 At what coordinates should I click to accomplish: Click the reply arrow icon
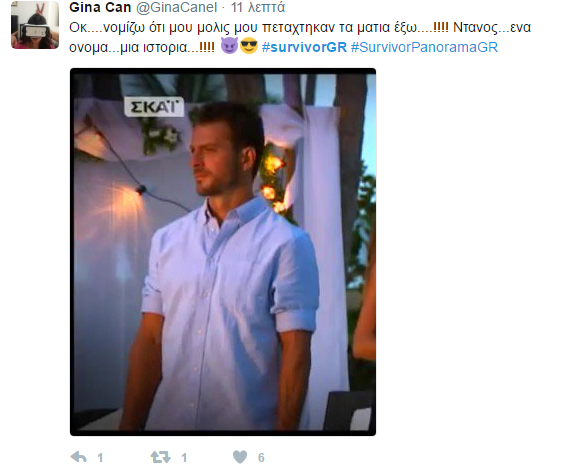79,457
